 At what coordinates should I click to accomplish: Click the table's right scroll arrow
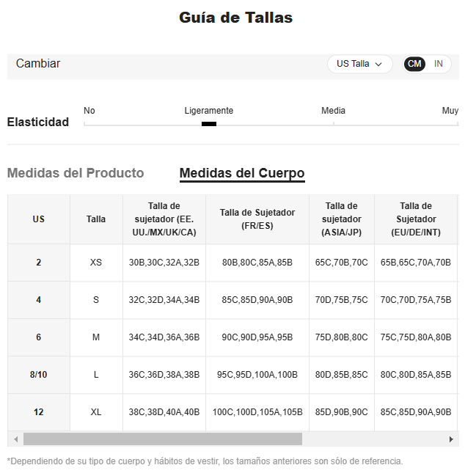pos(451,439)
